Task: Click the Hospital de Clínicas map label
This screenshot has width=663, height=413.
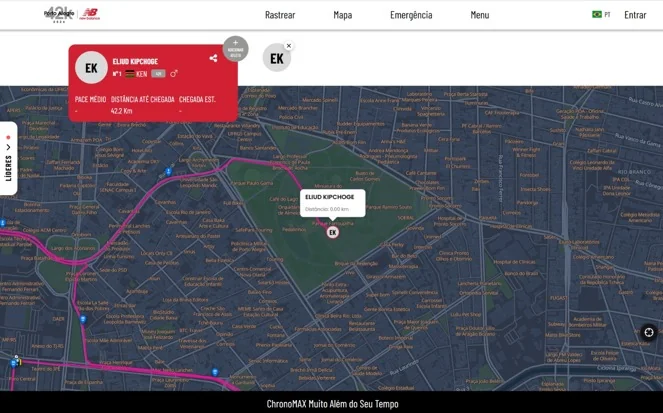Action: [514, 262]
